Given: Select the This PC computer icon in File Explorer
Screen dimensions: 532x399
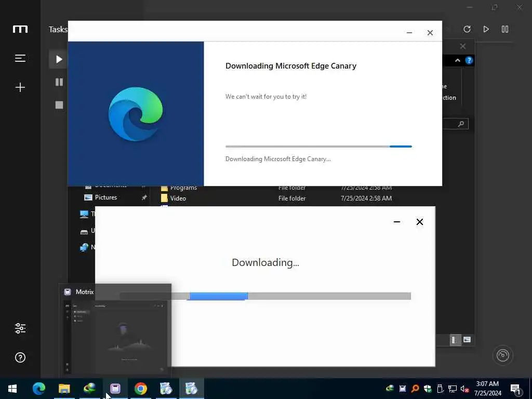Looking at the screenshot, I should click(x=84, y=214).
